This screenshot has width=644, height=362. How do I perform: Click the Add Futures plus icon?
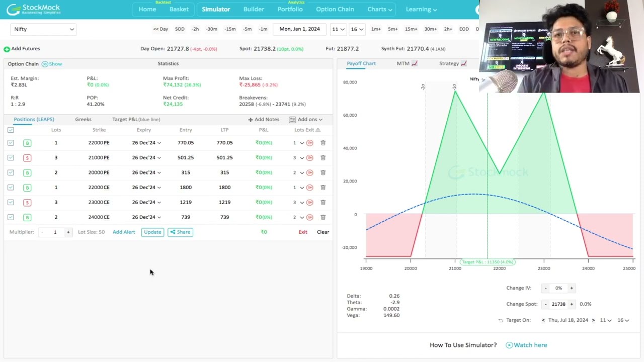[7, 49]
